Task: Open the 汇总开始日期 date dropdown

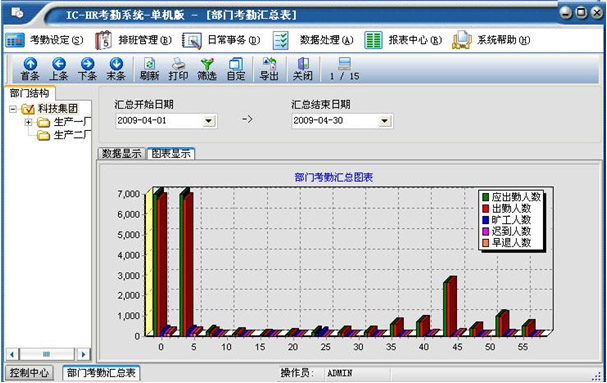Action: click(209, 121)
